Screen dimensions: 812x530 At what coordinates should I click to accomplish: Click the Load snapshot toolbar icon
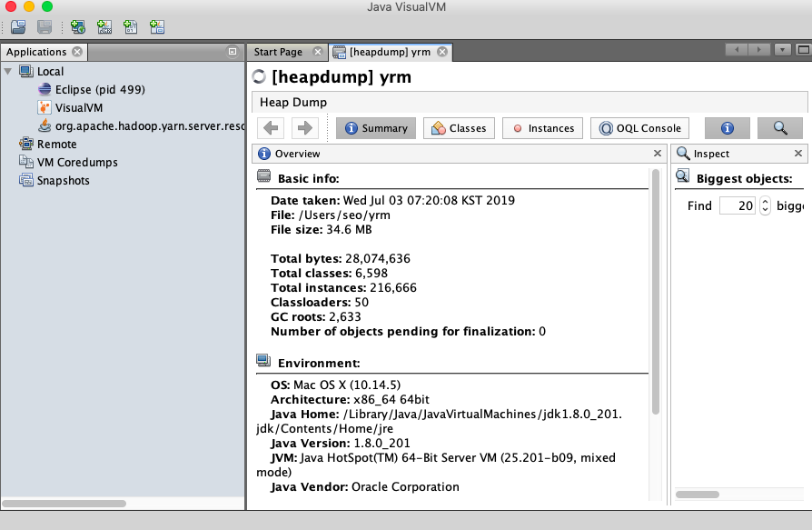pos(18,26)
